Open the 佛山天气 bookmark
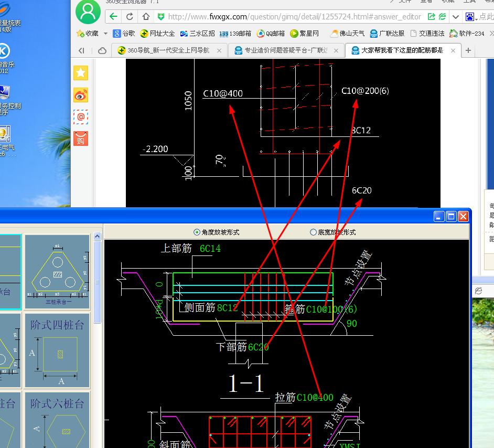The height and width of the screenshot is (448, 494). coord(347,34)
